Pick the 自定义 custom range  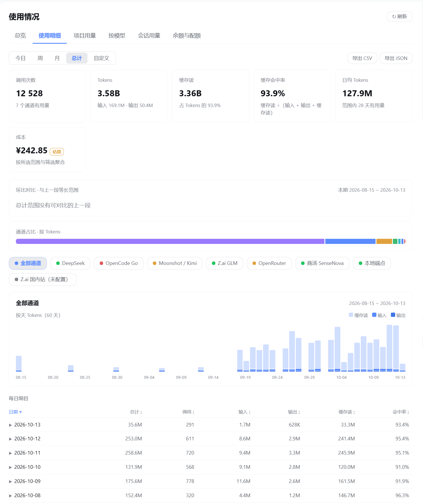101,58
